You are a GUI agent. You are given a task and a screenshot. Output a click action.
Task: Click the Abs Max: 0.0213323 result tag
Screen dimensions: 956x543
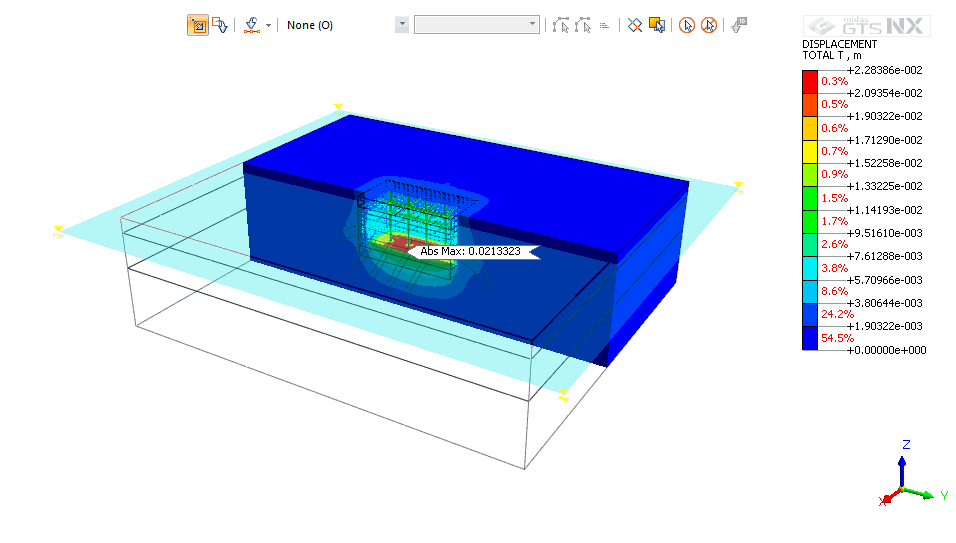472,252
